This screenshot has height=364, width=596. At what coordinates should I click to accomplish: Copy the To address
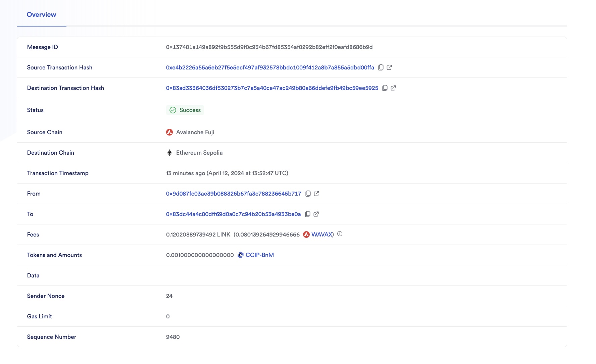tap(308, 214)
